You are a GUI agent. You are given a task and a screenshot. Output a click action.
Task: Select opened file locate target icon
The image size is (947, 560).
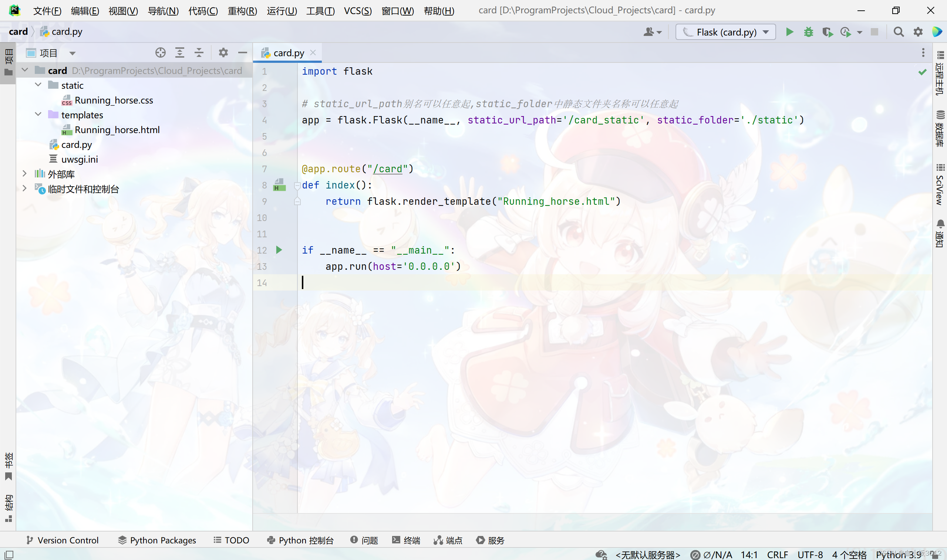click(161, 53)
